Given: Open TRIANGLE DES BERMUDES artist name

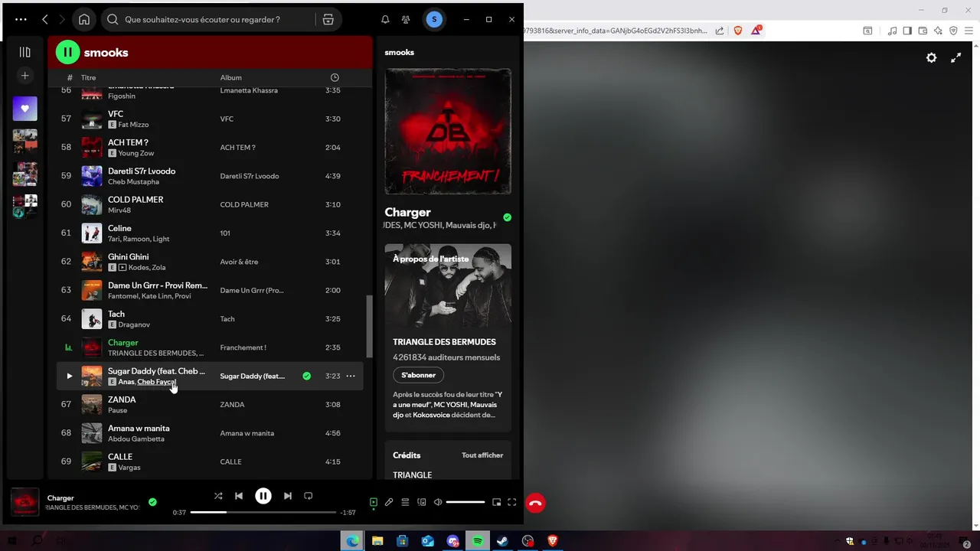Looking at the screenshot, I should (444, 342).
